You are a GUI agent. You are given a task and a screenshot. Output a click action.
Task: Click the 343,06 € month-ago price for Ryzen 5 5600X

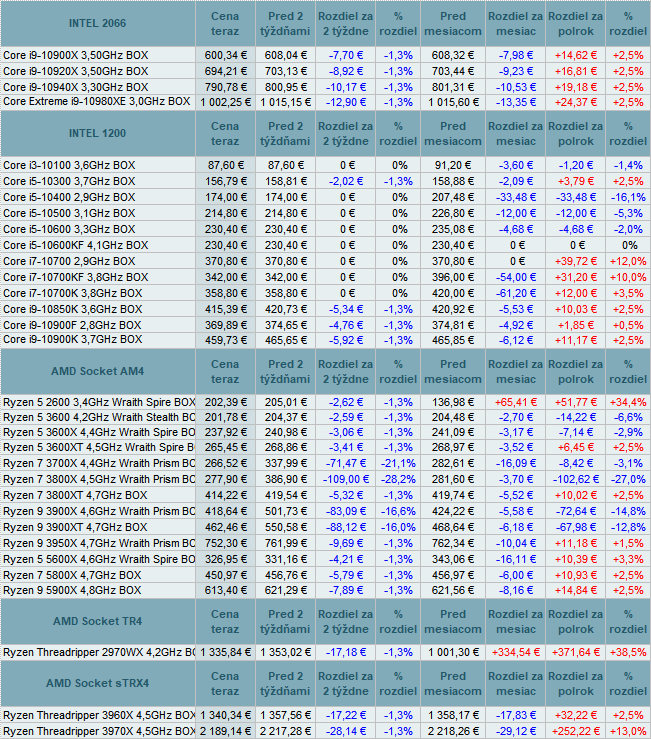pyautogui.click(x=453, y=560)
